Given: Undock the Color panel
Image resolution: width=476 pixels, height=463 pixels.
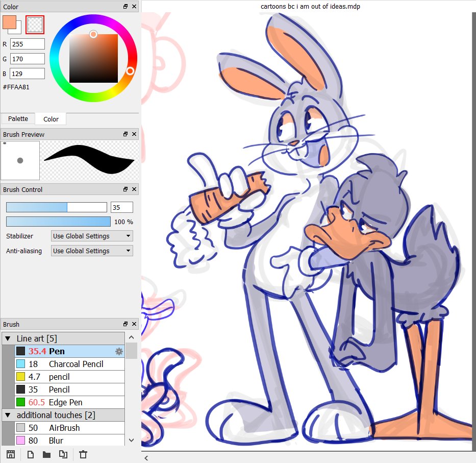Looking at the screenshot, I should pos(126,6).
